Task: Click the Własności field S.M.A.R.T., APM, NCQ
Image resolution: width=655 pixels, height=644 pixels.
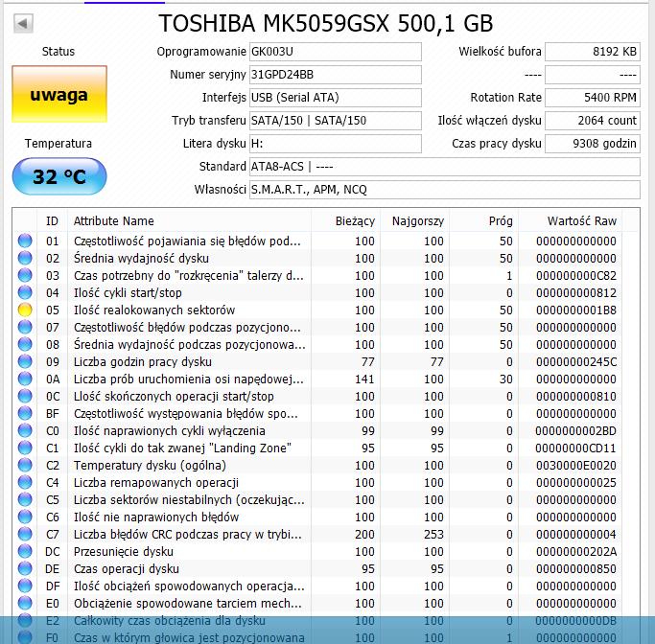Action: 444,190
